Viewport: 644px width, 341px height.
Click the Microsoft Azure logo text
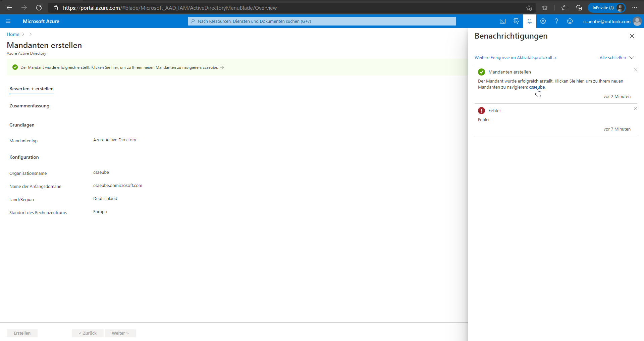[41, 21]
